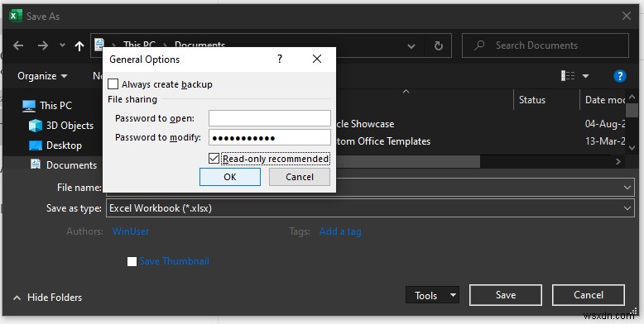Go up one folder level
This screenshot has width=644, height=324.
[79, 46]
